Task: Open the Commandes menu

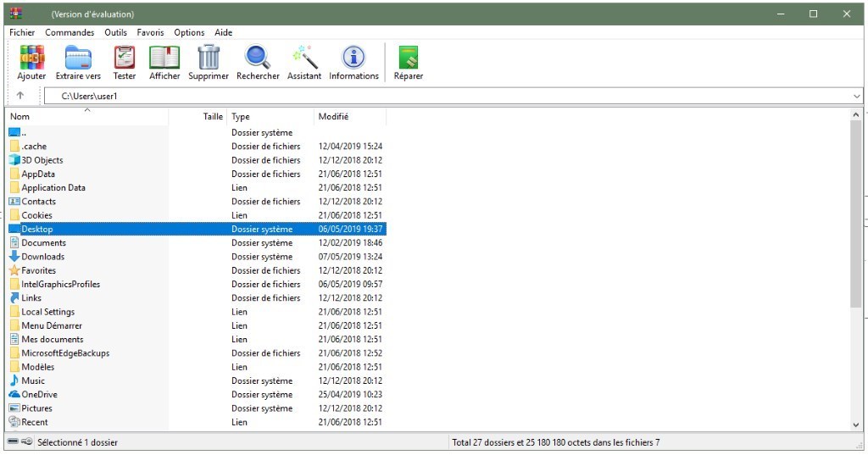Action: pos(70,32)
